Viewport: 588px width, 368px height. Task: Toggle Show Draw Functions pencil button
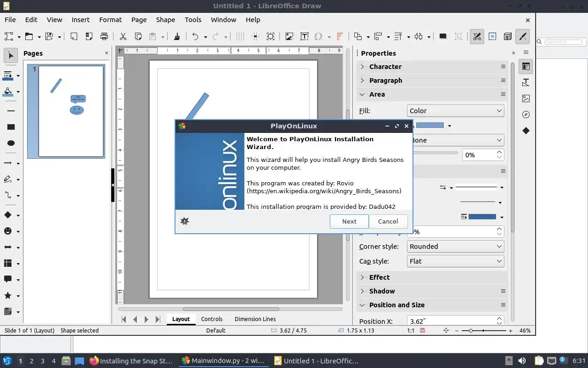522,37
